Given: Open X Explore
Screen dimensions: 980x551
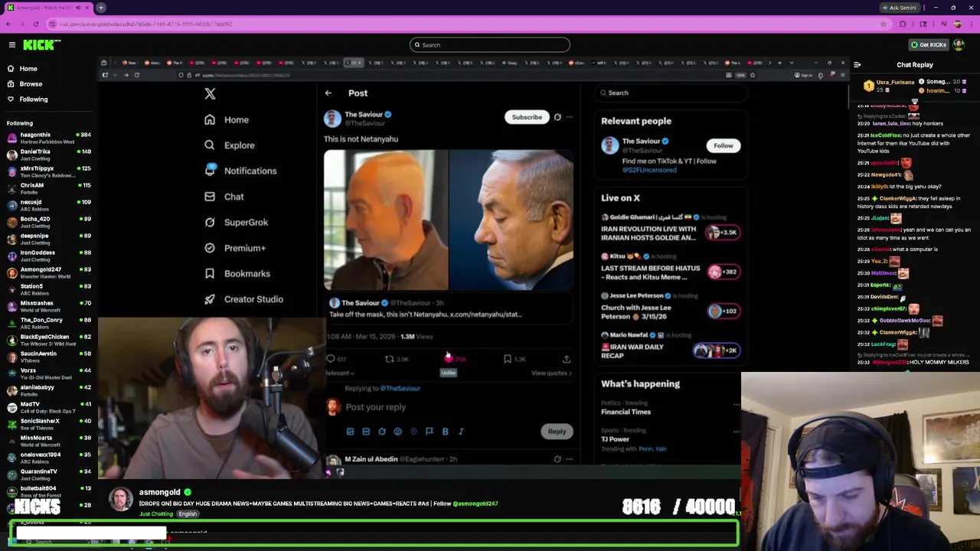Looking at the screenshot, I should [x=229, y=145].
